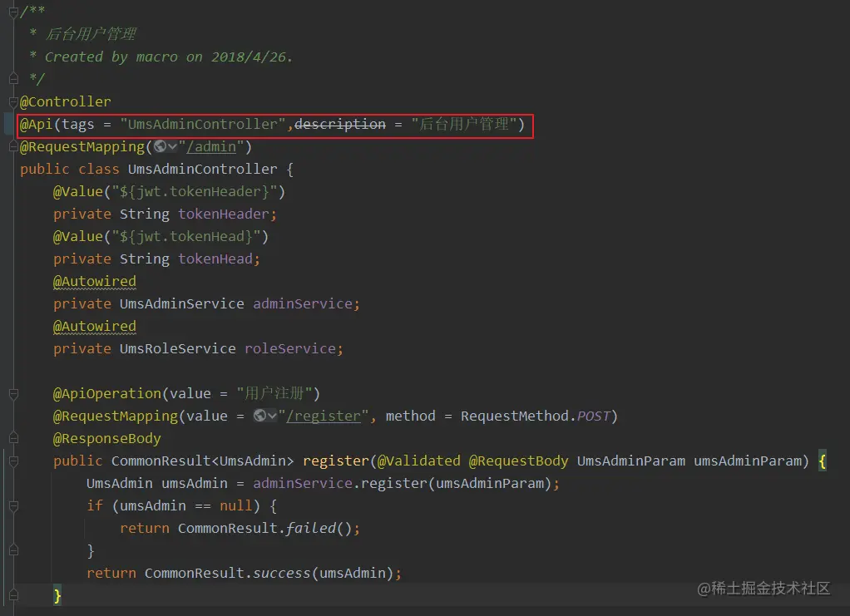850x616 pixels.
Task: Toggle the fold marker beside @Controller
Action: [13, 102]
